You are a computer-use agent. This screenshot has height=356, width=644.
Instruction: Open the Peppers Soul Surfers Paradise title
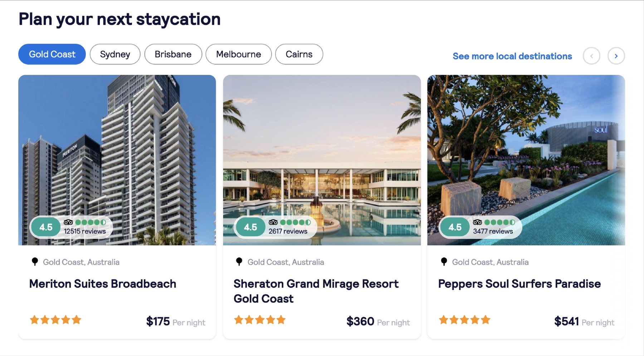(519, 284)
